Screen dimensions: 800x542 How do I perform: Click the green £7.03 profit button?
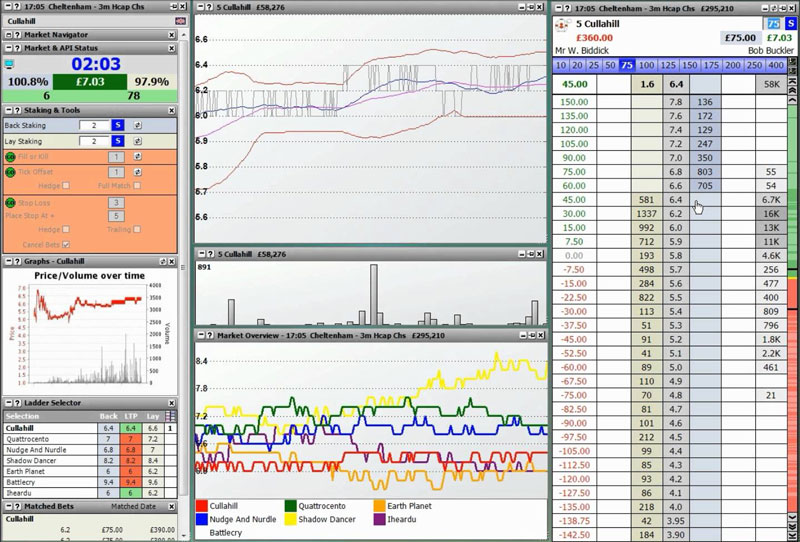[91, 81]
